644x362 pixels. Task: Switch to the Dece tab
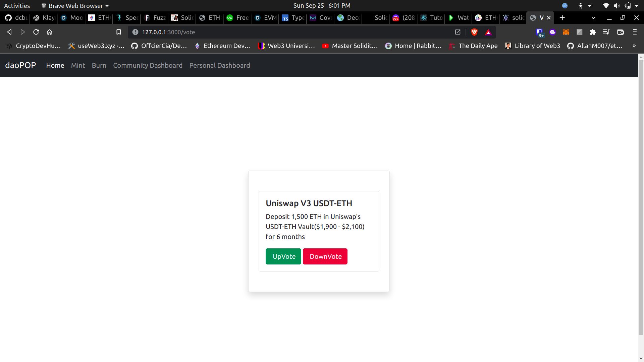pyautogui.click(x=348, y=18)
